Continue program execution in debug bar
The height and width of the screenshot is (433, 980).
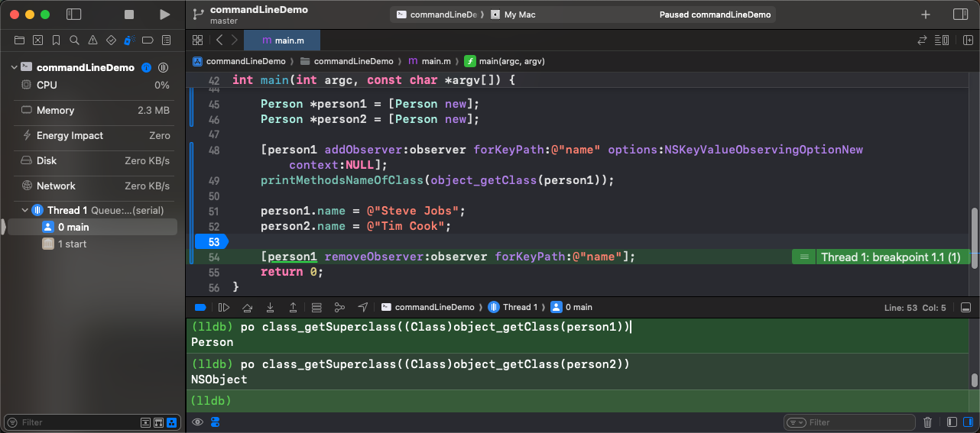[x=224, y=307]
